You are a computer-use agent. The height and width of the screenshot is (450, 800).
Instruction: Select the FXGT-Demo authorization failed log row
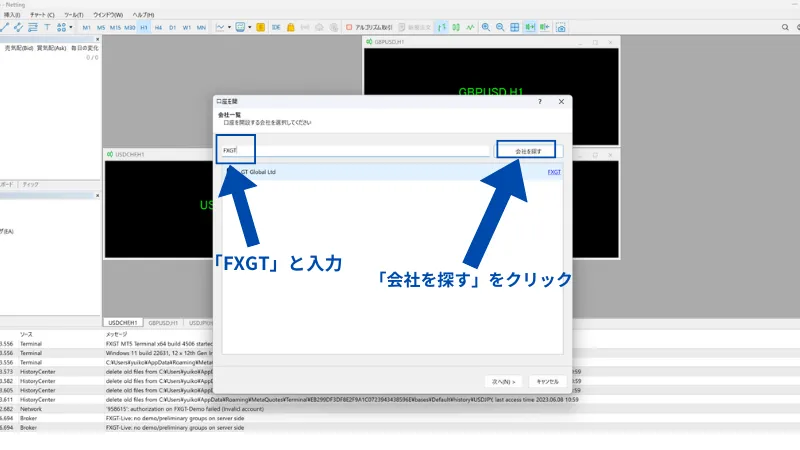400,409
